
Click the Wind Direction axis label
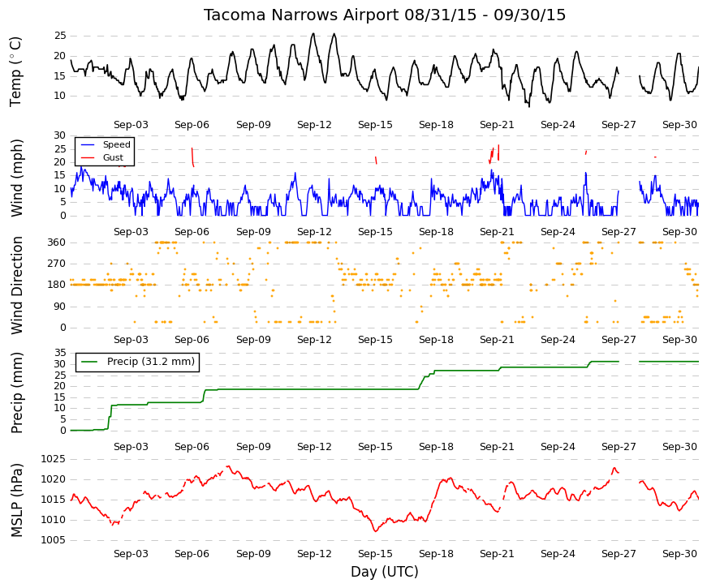point(16,285)
